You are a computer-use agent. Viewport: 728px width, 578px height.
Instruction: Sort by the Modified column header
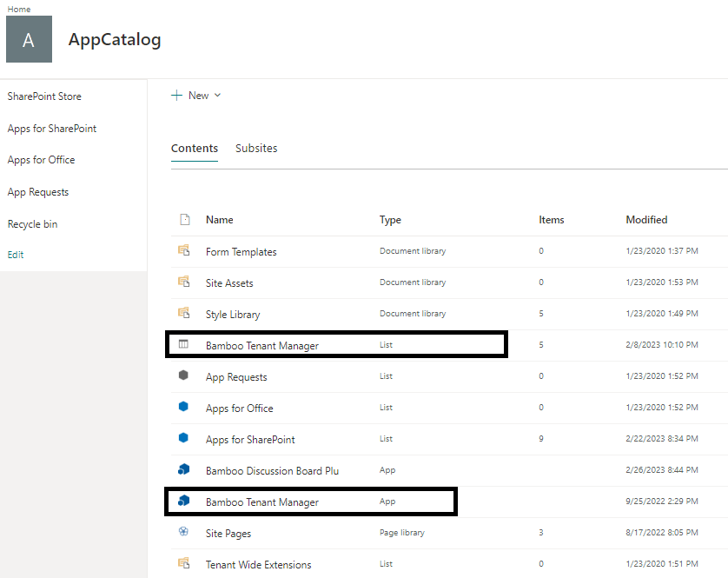[646, 220]
